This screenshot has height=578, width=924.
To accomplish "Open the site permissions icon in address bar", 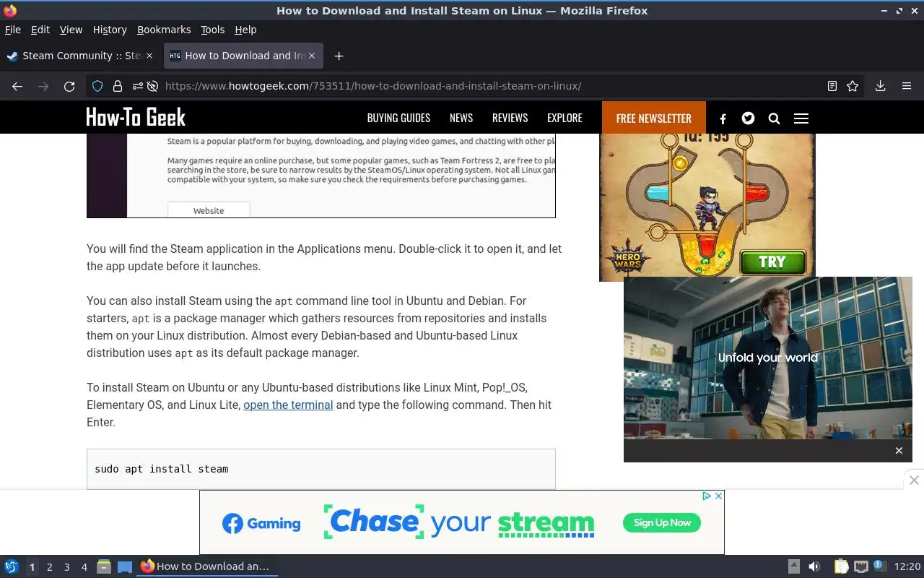I will click(x=138, y=86).
